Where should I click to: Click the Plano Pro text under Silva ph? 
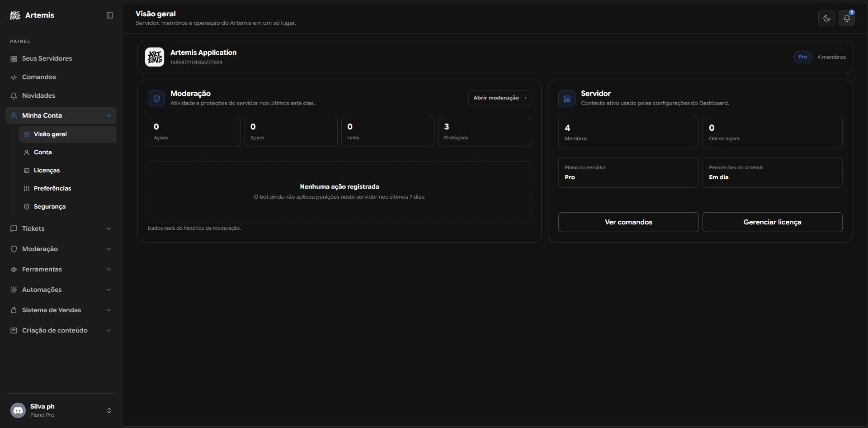click(x=42, y=415)
